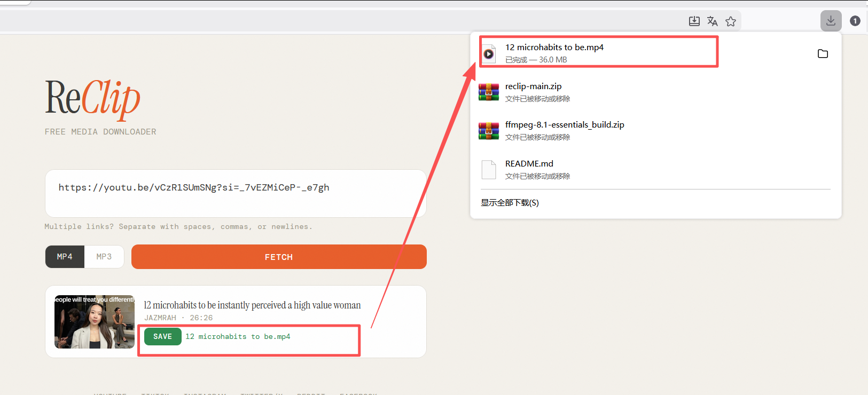Select the MP4 format toggle

[x=65, y=257]
